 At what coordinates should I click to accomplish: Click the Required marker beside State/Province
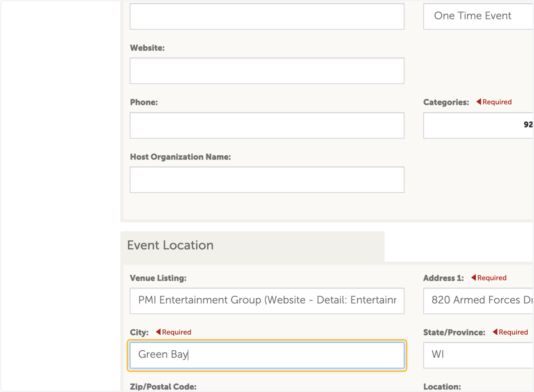(x=510, y=332)
